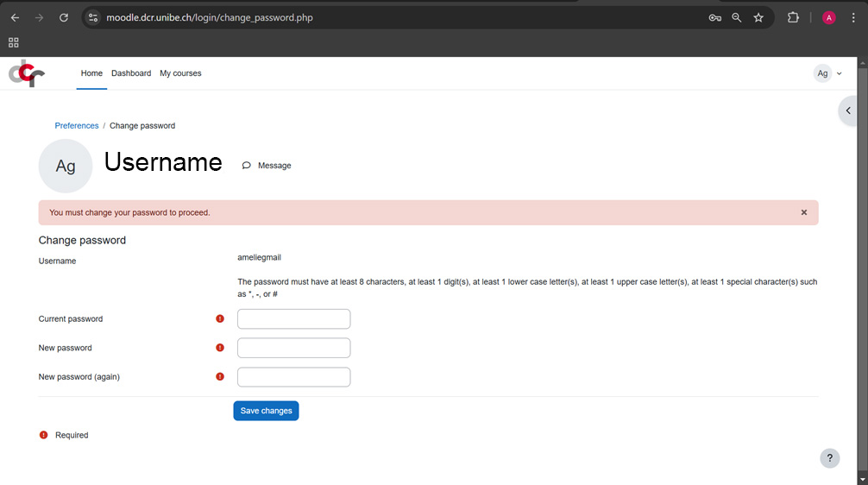Click the password manager key icon
The height and width of the screenshot is (485, 868).
pyautogui.click(x=714, y=17)
